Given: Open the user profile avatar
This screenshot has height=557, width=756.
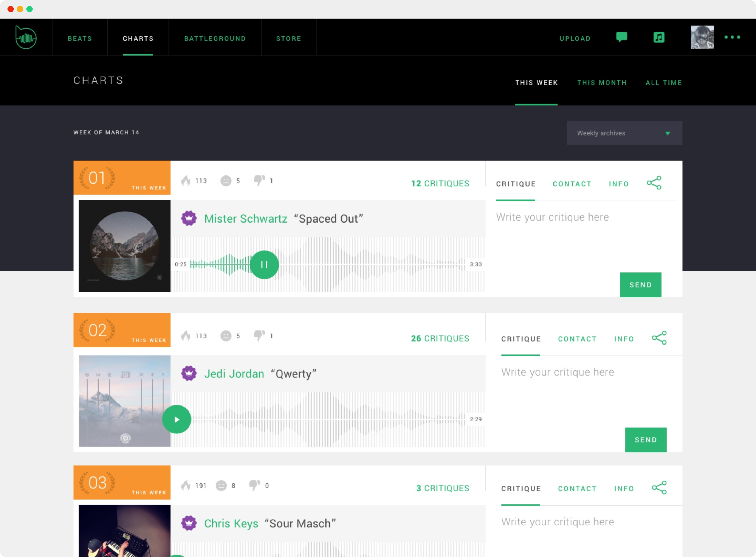Looking at the screenshot, I should coord(702,37).
